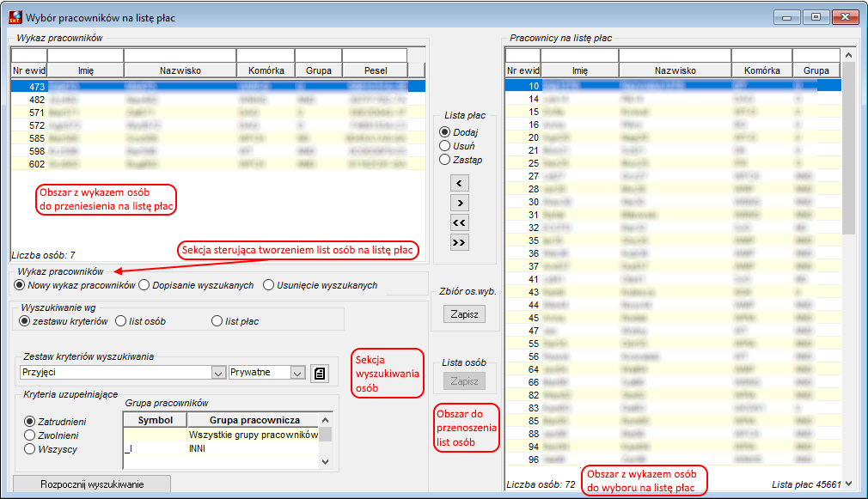Click the double left arrow move-all button
This screenshot has height=499, width=868.
click(460, 223)
